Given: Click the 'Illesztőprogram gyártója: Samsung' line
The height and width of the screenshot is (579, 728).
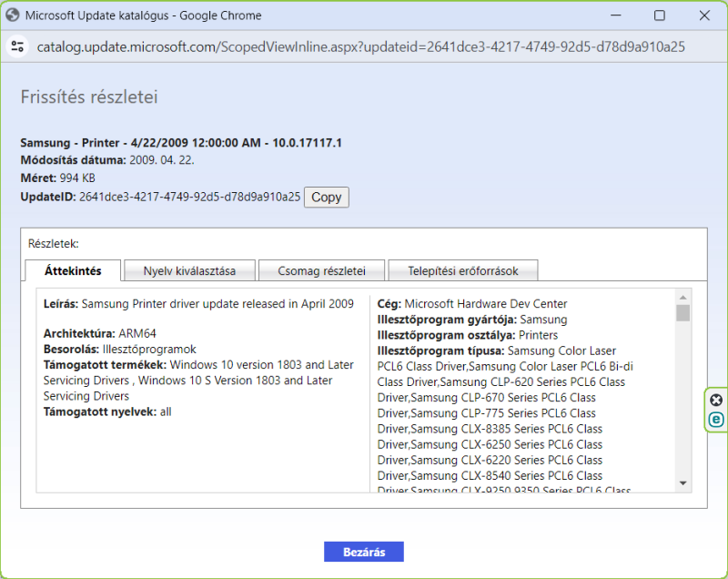Looking at the screenshot, I should click(x=472, y=320).
